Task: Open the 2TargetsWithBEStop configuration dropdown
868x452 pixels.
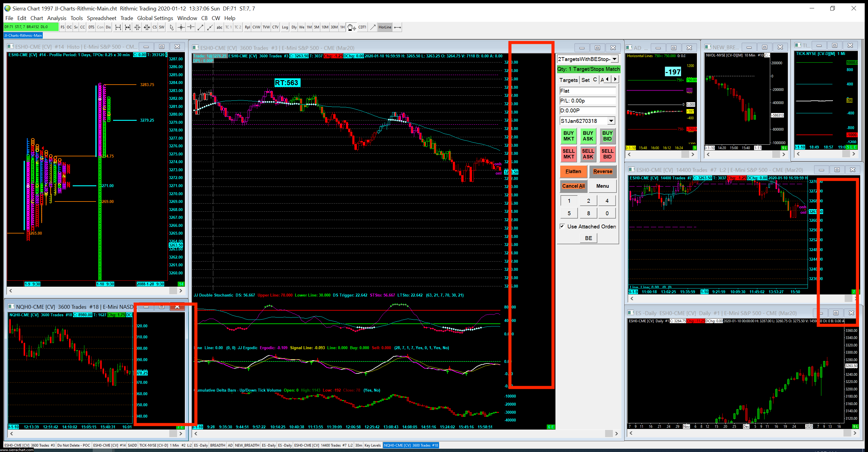Action: pyautogui.click(x=614, y=59)
